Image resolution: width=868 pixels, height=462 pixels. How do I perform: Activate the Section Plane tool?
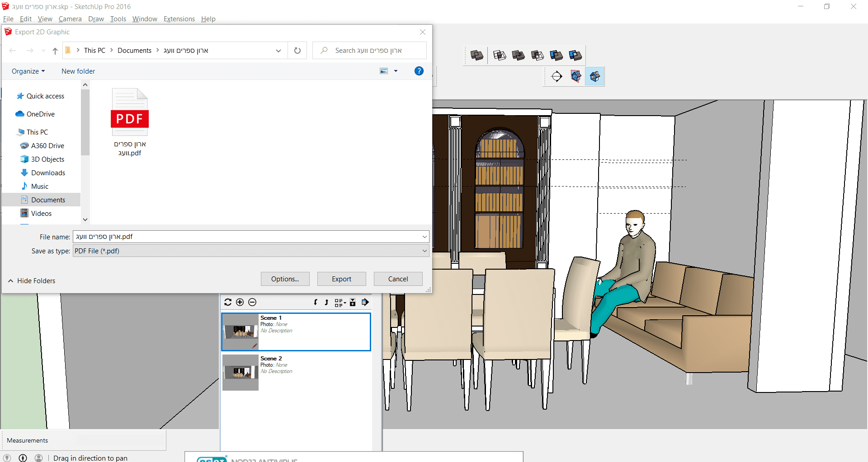click(557, 76)
